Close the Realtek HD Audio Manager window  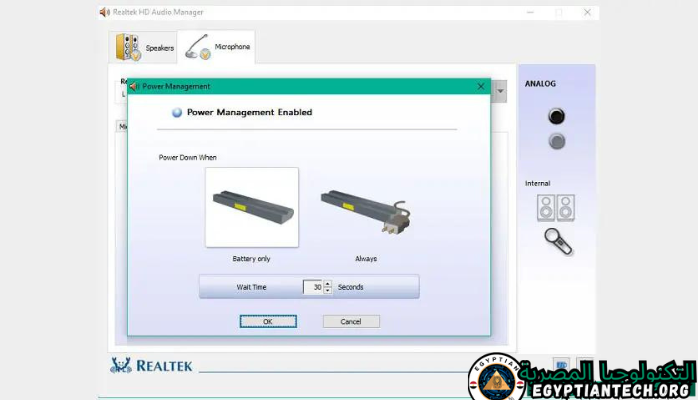click(x=587, y=12)
